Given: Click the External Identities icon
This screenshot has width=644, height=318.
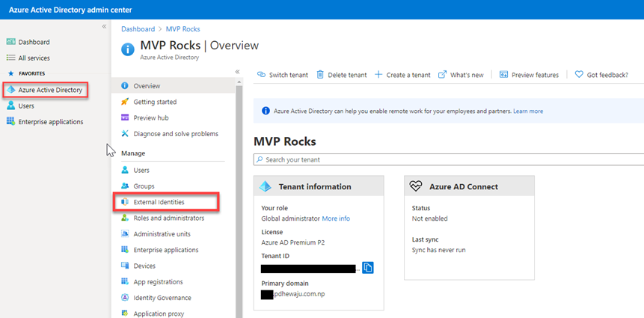Looking at the screenshot, I should coord(125,202).
